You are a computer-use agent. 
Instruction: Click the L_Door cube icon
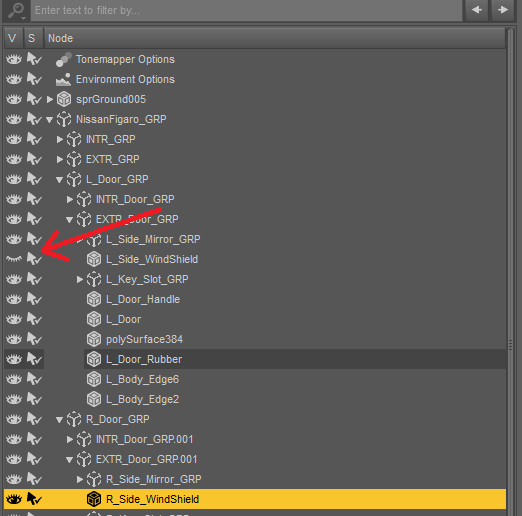pyautogui.click(x=94, y=319)
